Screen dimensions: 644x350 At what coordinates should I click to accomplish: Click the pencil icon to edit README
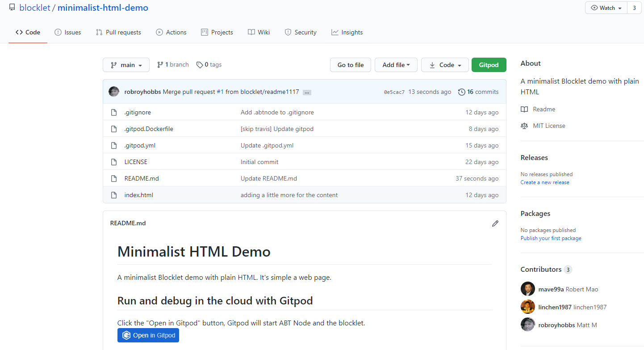[495, 223]
